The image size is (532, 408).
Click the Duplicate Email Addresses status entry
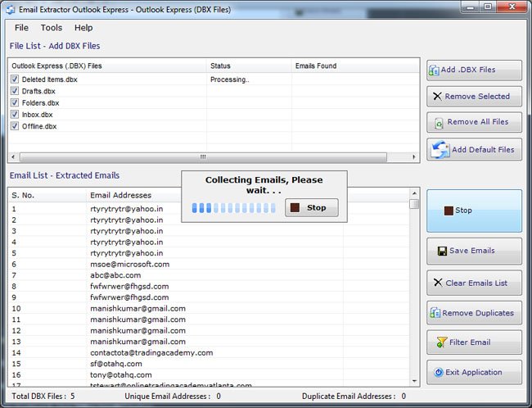[354, 396]
